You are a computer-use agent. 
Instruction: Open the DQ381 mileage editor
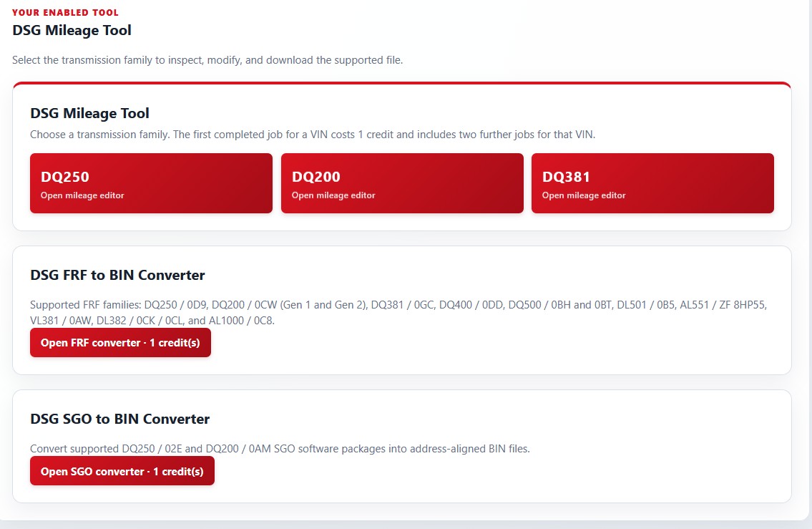652,183
